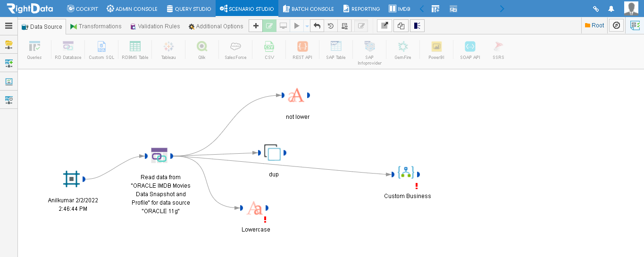Open the Validation Rules tab
The height and width of the screenshot is (257, 644).
click(155, 26)
